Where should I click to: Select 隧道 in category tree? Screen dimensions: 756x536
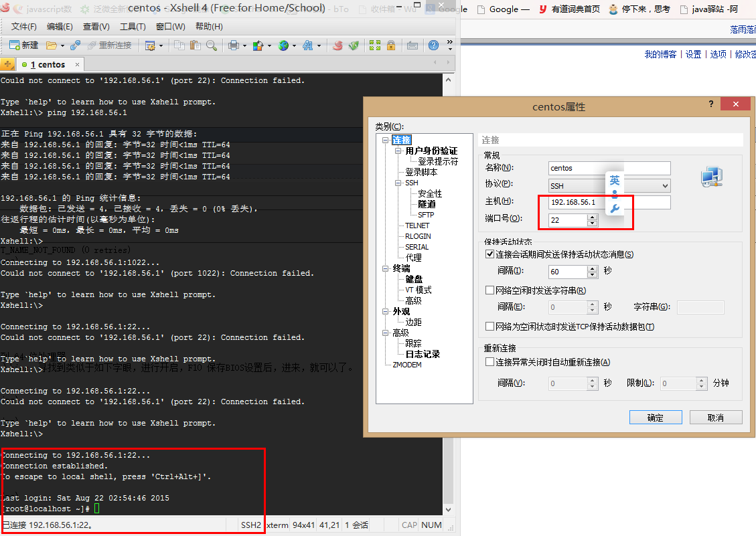pyautogui.click(x=427, y=204)
